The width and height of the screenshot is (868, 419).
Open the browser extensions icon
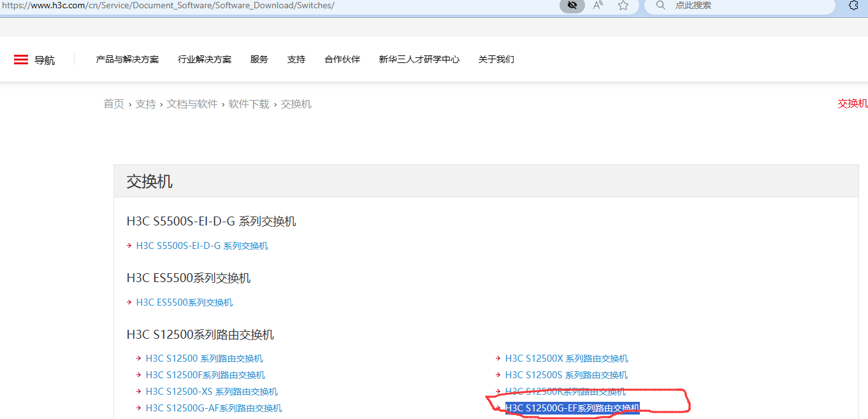[x=854, y=5]
